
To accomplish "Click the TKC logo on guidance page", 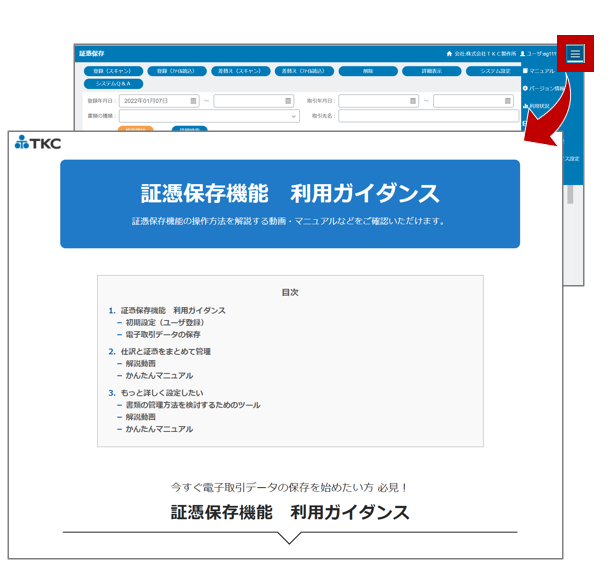I will pyautogui.click(x=38, y=143).
